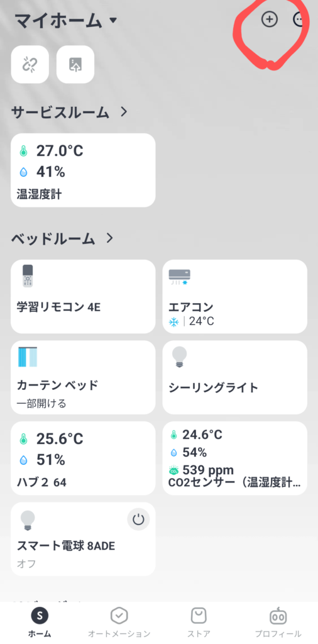Open the マイホーム home dropdown
Viewport: 318px width, 644px height.
coord(66,21)
